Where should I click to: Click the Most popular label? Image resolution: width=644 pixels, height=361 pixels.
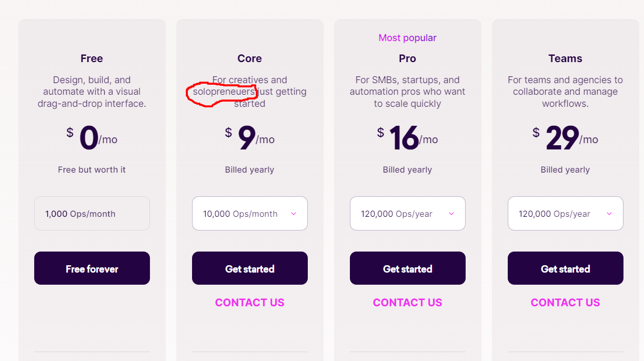(408, 38)
